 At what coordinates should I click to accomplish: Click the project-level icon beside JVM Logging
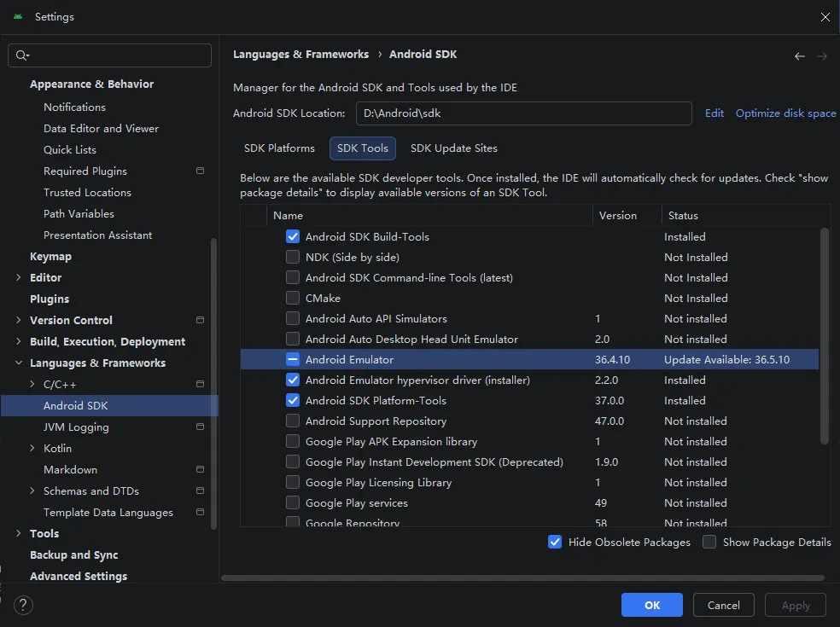point(200,427)
